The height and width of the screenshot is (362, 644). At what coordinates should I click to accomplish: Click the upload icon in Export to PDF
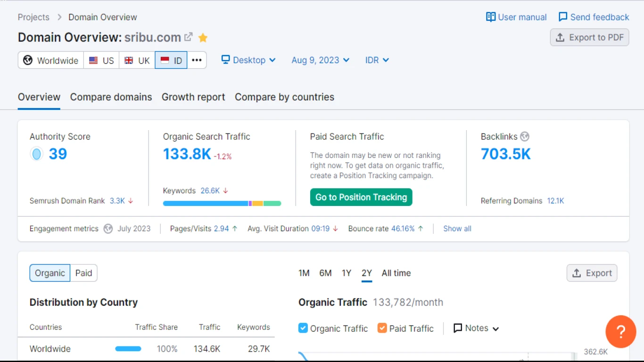pos(560,38)
